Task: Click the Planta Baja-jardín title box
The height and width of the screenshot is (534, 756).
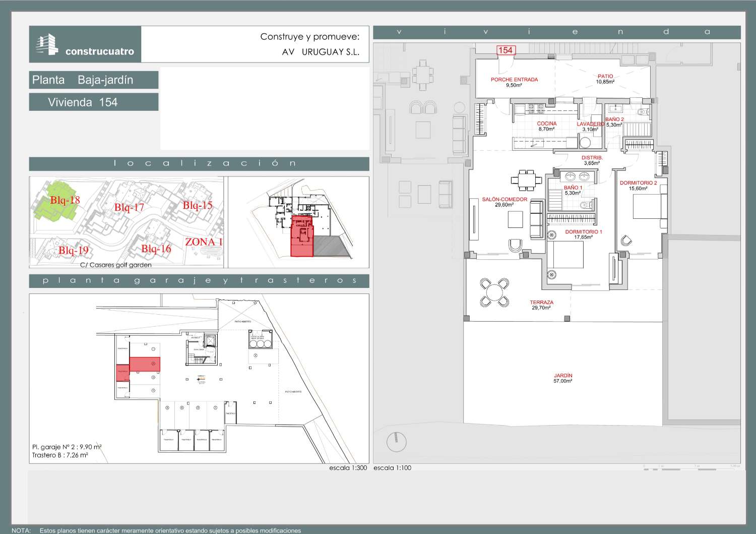Action: (x=94, y=80)
